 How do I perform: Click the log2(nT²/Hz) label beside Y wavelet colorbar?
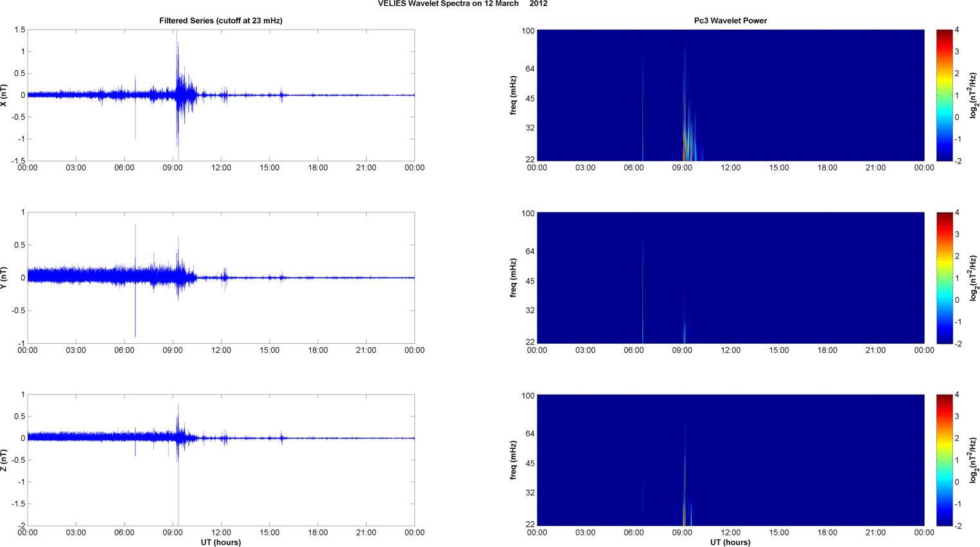pyautogui.click(x=974, y=278)
